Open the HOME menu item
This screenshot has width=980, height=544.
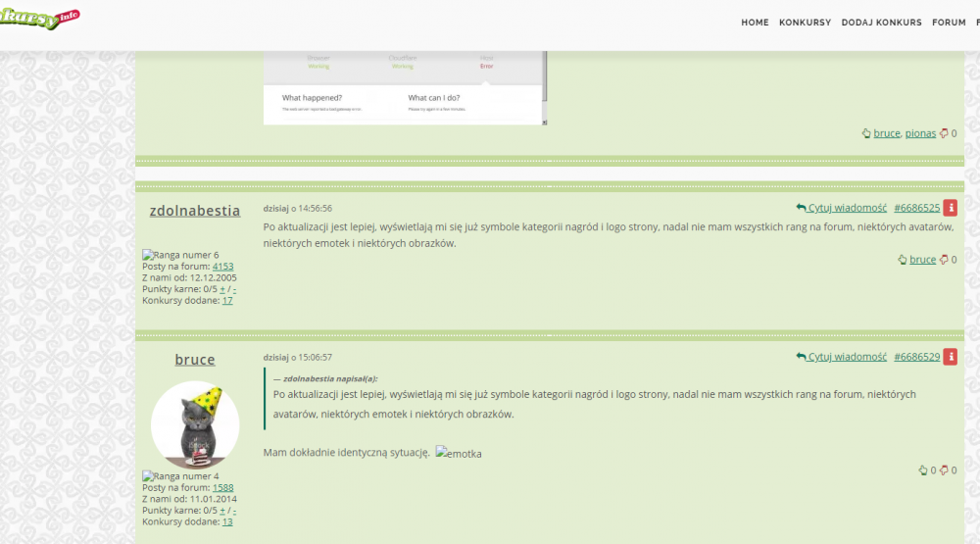755,23
